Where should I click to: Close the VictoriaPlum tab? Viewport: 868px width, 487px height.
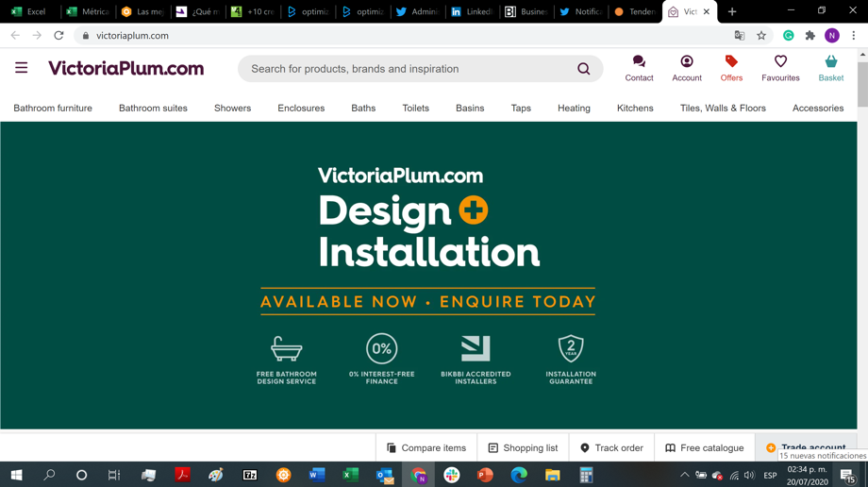pyautogui.click(x=707, y=11)
